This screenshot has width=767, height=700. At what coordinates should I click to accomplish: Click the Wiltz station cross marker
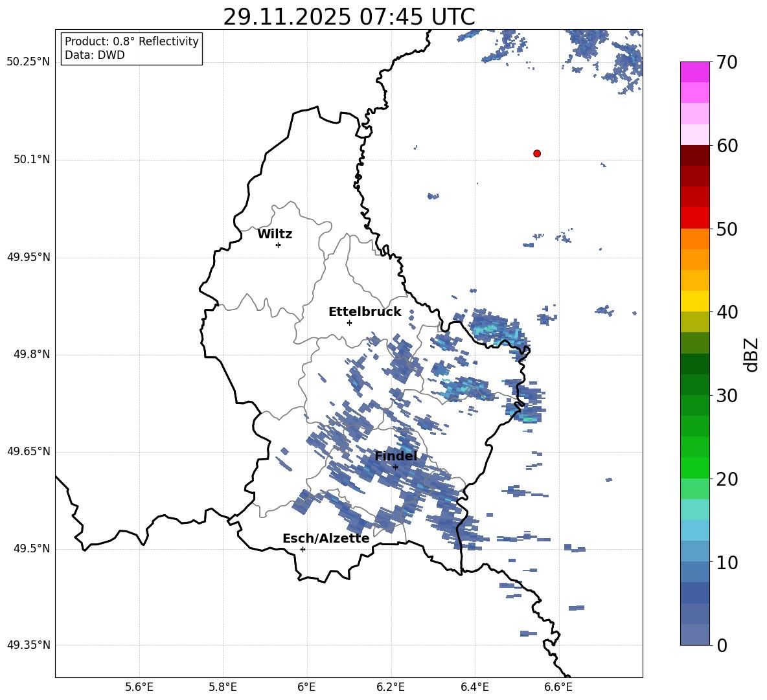click(278, 245)
